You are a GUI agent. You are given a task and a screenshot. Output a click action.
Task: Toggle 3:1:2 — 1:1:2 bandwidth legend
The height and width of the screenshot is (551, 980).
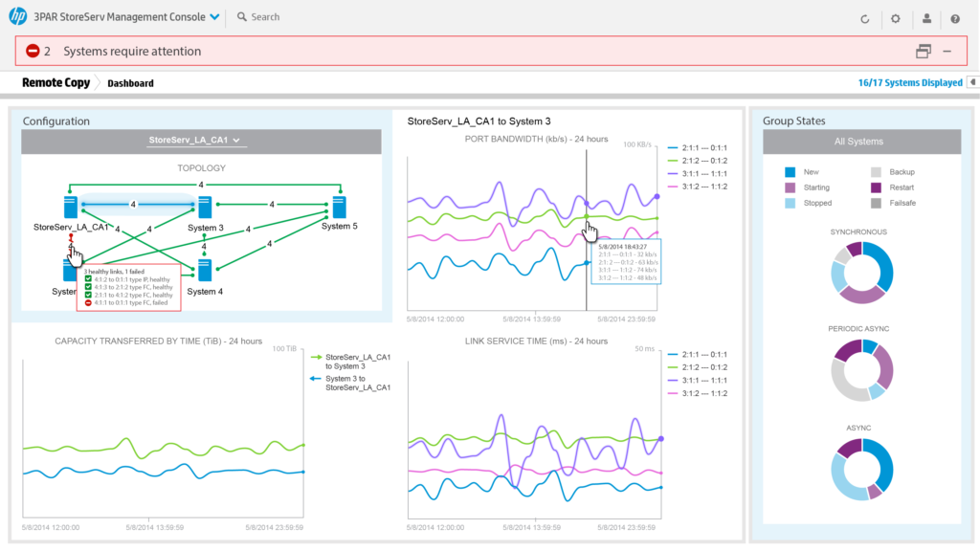(698, 187)
